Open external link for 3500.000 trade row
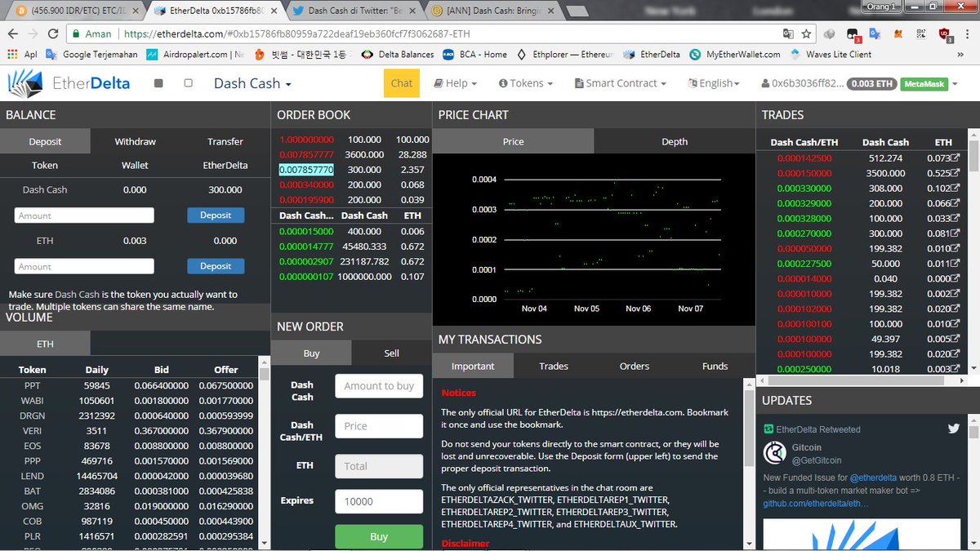 click(955, 173)
